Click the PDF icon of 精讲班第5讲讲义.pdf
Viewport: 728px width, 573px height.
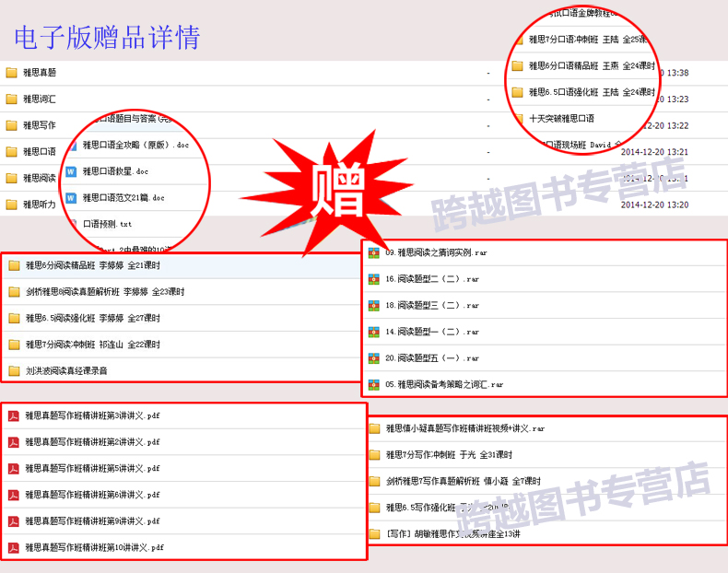point(14,469)
